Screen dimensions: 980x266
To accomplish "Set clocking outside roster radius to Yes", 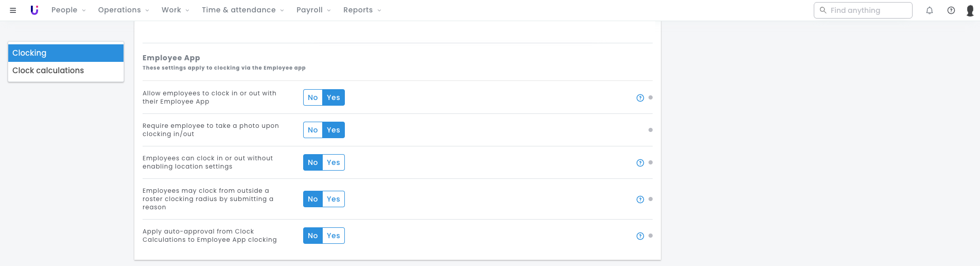I will tap(334, 199).
